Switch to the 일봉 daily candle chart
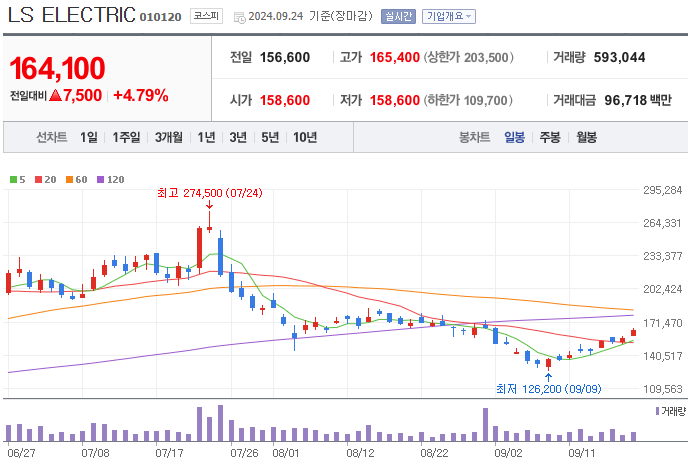 514,137
